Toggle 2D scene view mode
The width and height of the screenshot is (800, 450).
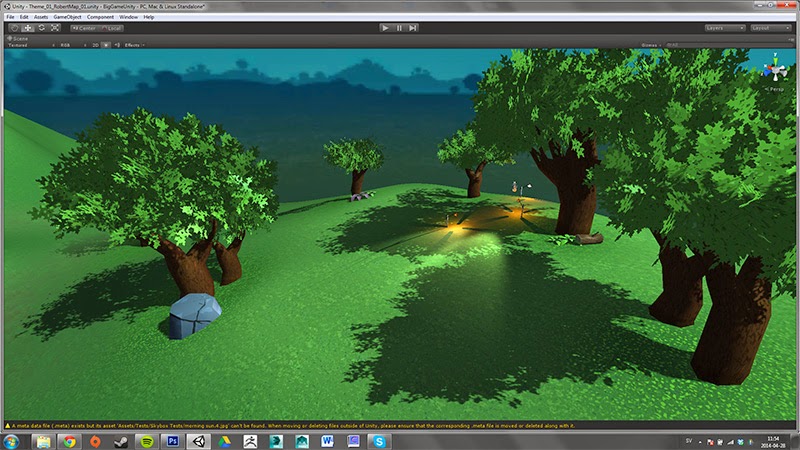tap(96, 45)
